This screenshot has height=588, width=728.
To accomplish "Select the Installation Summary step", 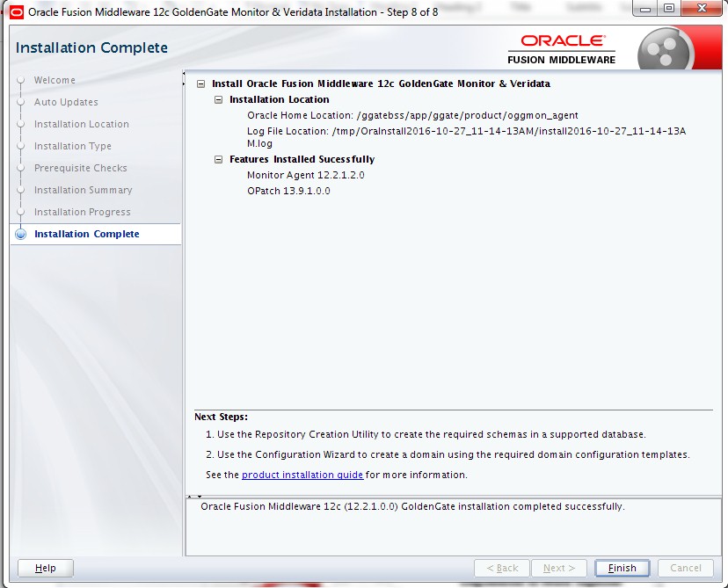I will (84, 190).
